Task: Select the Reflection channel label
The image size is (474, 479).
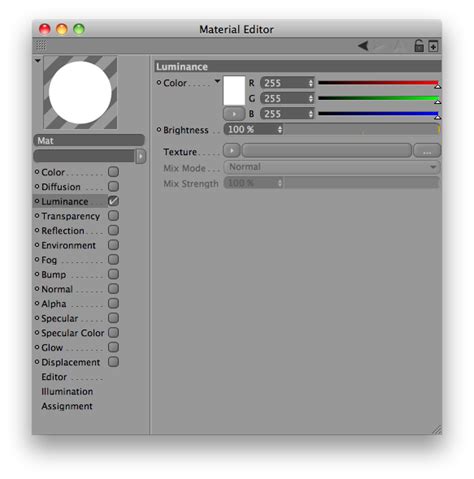Action: point(63,231)
